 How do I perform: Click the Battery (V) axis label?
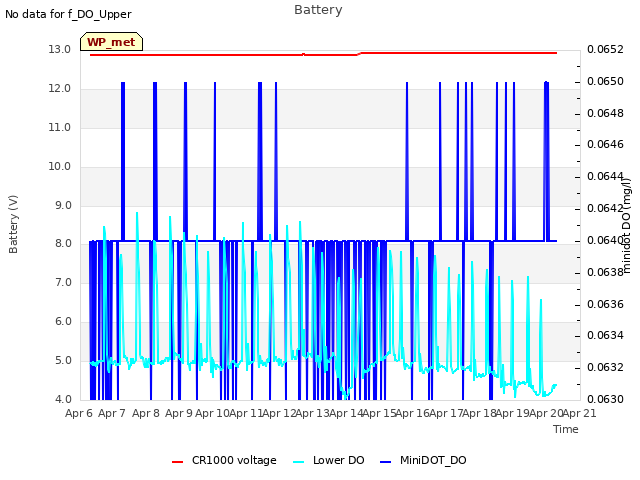[13, 224]
